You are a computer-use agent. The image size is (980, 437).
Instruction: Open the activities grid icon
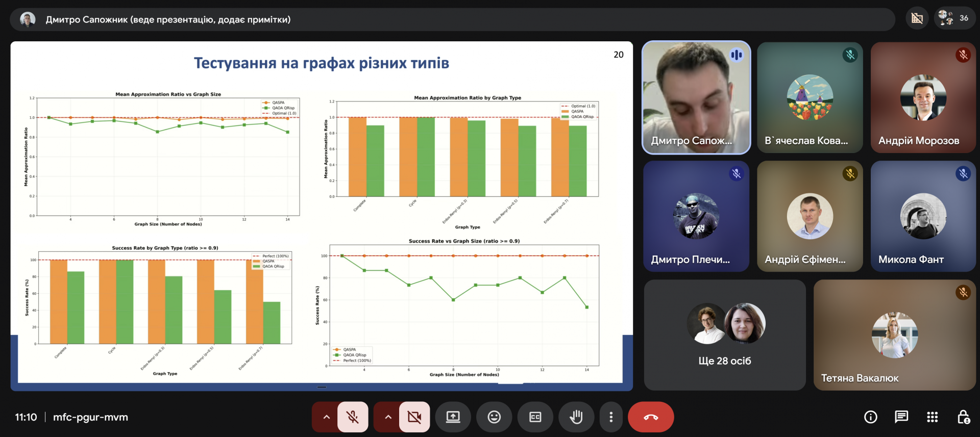932,417
